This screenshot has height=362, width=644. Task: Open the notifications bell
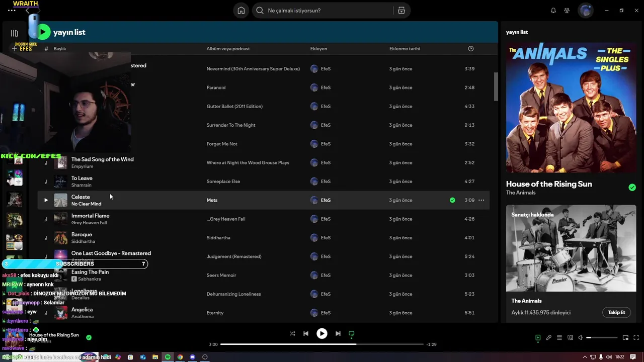coord(553,11)
